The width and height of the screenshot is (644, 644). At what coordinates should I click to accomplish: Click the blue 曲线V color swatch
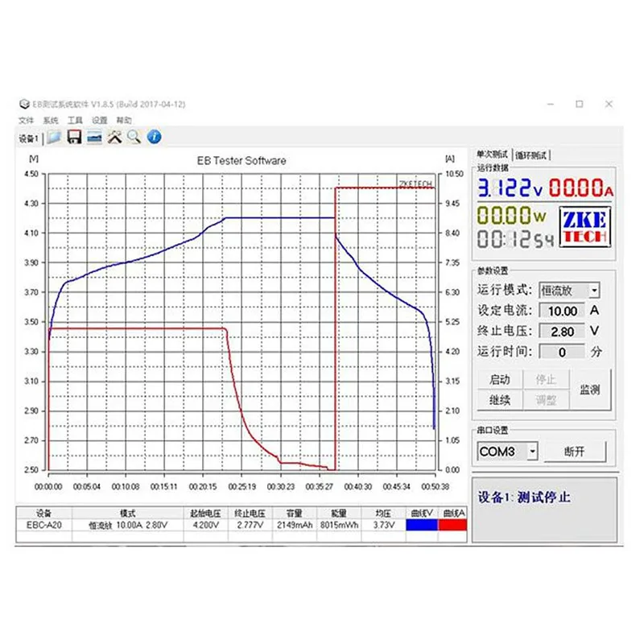422,525
